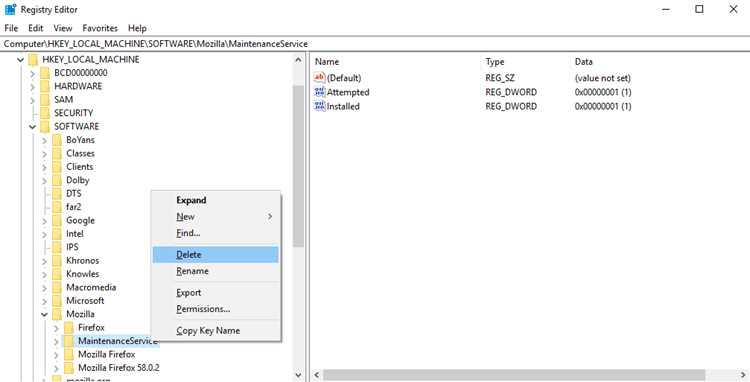Click the HARDWARE folder icon
Viewport: 750px width, 382px height.
click(45, 87)
